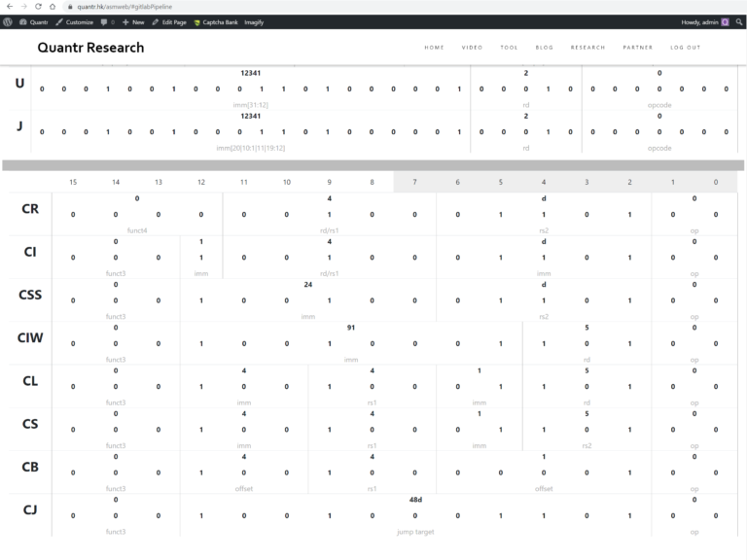Open admin bar search magnifier
This screenshot has height=560, width=747.
point(739,22)
